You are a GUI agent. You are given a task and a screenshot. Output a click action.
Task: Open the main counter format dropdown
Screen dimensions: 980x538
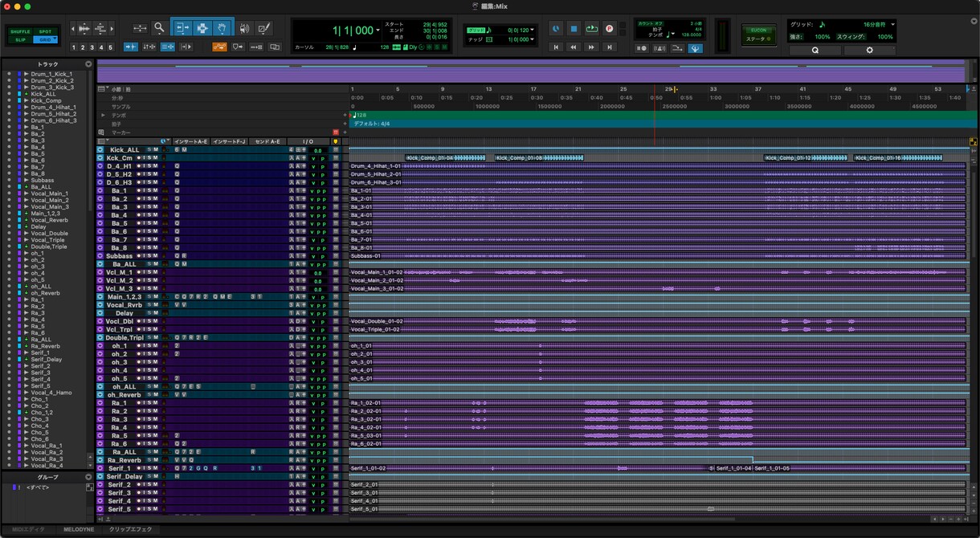point(378,31)
